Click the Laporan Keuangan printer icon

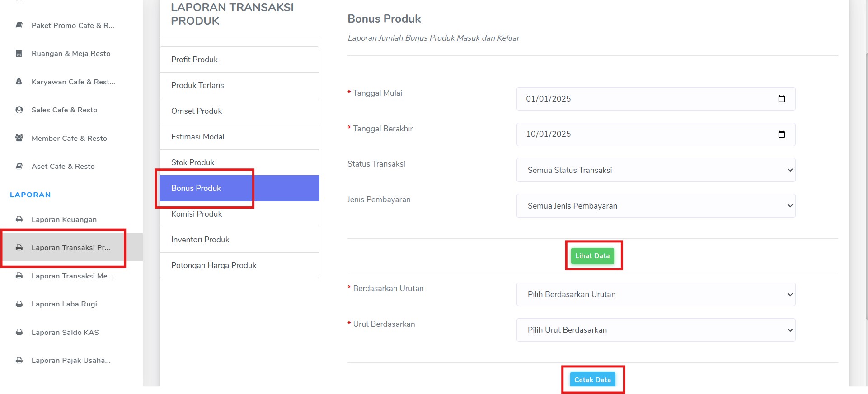(19, 219)
